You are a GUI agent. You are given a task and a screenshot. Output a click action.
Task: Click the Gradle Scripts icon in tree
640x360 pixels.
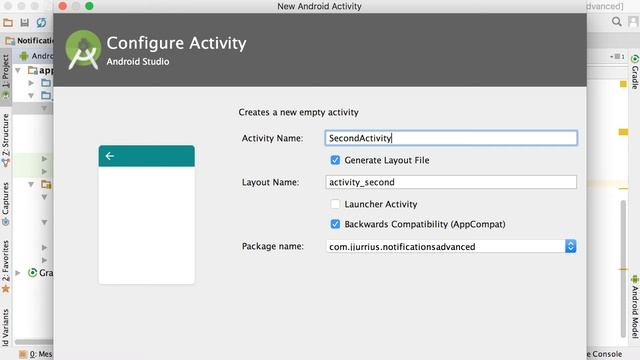coord(33,272)
